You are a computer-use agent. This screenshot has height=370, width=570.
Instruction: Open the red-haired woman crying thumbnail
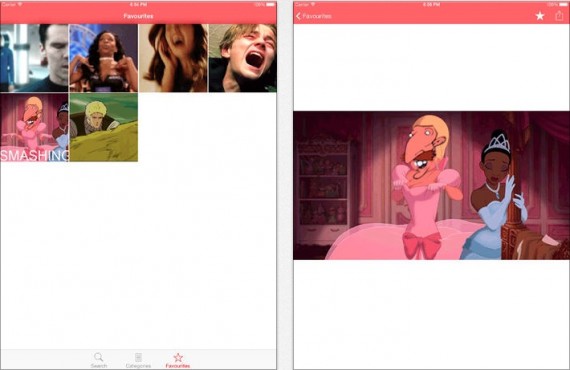click(173, 58)
